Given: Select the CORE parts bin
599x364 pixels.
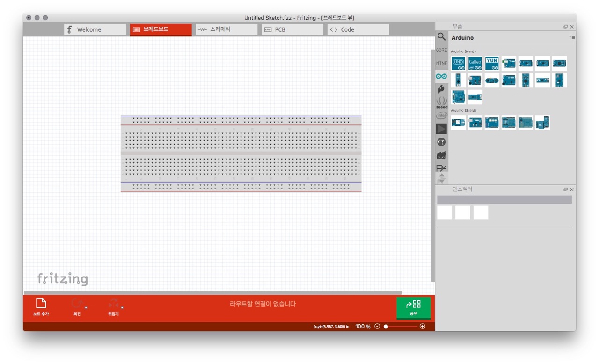Looking at the screenshot, I should point(441,50).
